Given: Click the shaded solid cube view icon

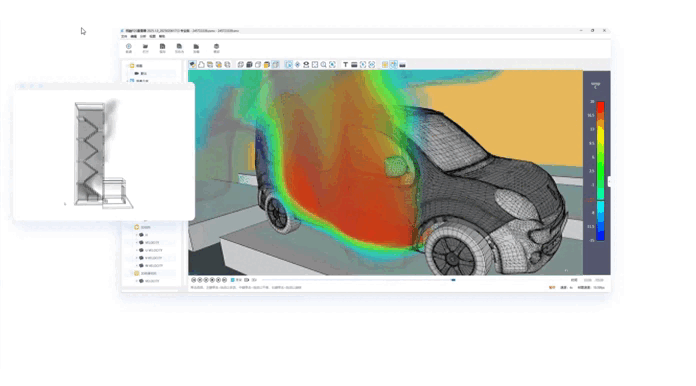Looking at the screenshot, I should (249, 65).
